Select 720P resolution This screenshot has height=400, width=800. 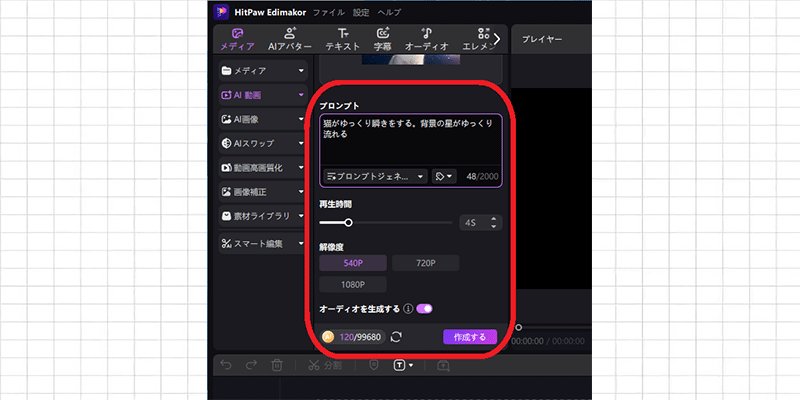tap(426, 263)
